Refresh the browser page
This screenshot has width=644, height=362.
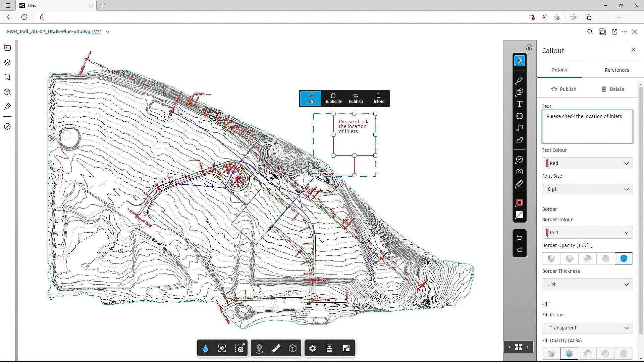pos(24,17)
